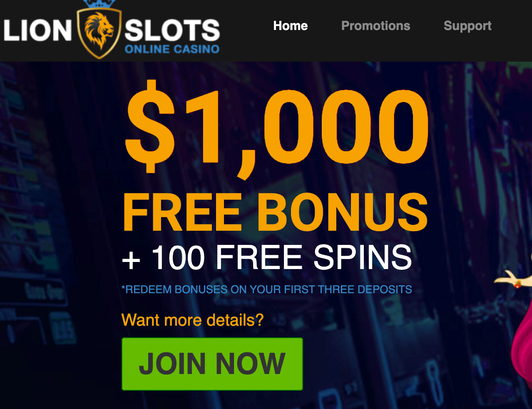Click the redeem bonuses on first three deposits note

pyautogui.click(x=266, y=289)
